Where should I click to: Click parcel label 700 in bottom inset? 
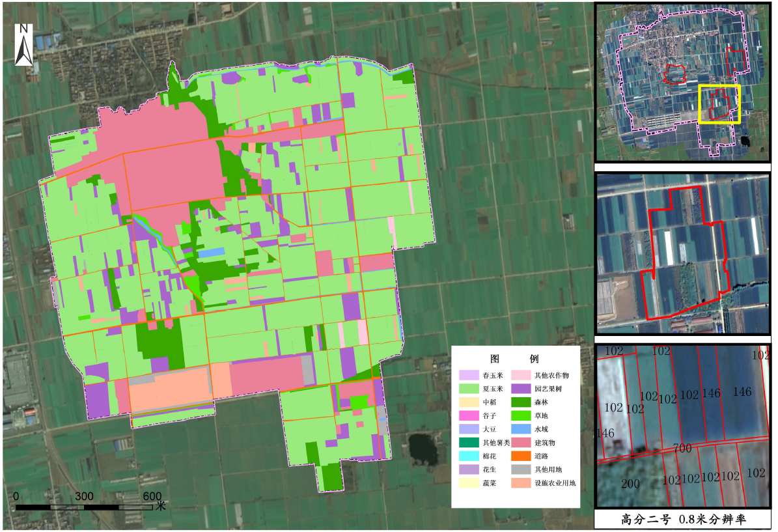point(682,449)
